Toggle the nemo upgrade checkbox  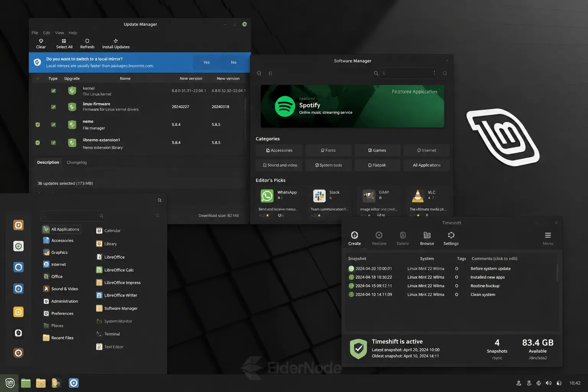coord(53,124)
